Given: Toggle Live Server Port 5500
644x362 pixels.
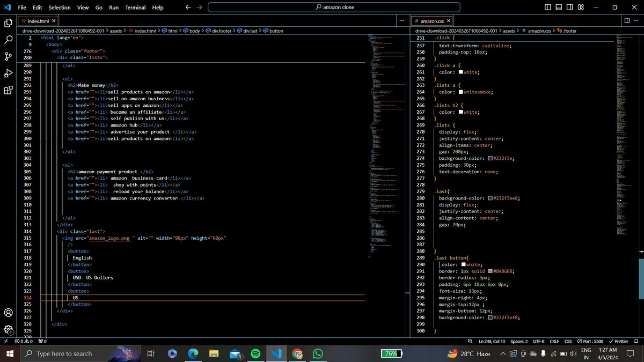Looking at the screenshot, I should pyautogui.click(x=590, y=341).
